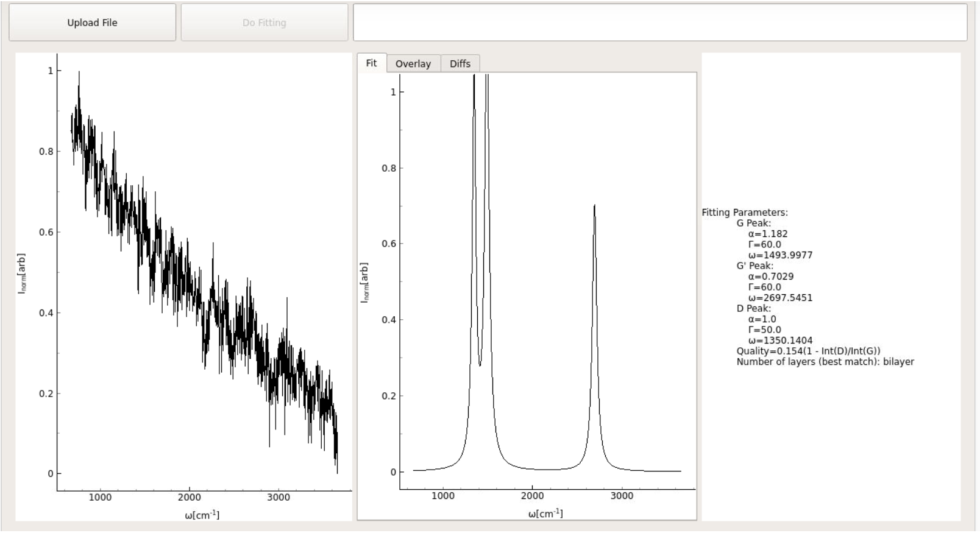Screen dimensions: 980x533
Task: Click the left plot's x-axis label ω[cm⁻¹]
Action: (x=202, y=515)
